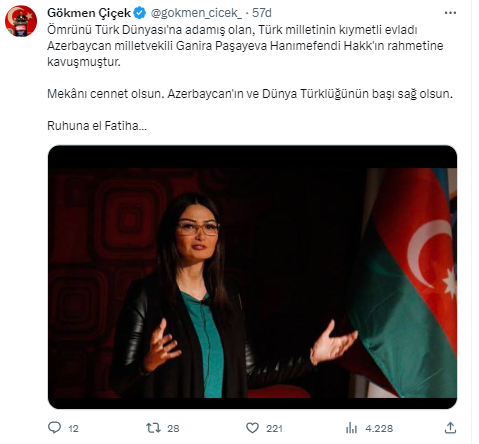Open the three-dot more options menu

tap(450, 13)
